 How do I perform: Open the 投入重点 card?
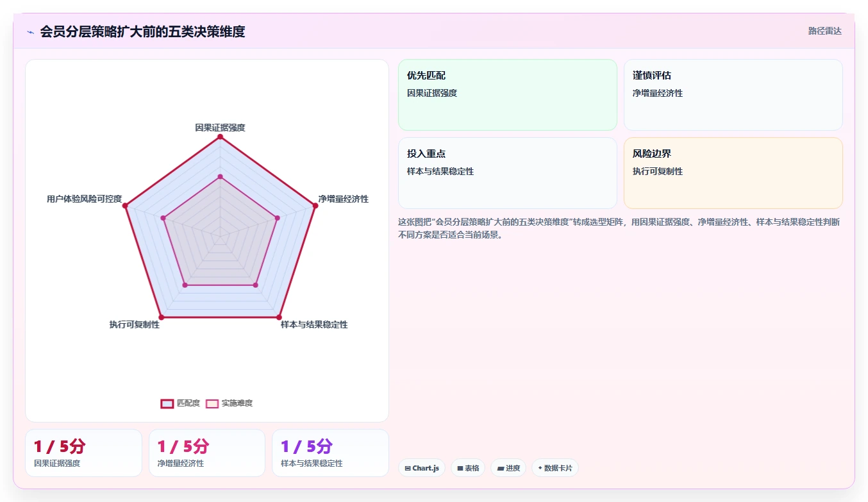pyautogui.click(x=508, y=173)
